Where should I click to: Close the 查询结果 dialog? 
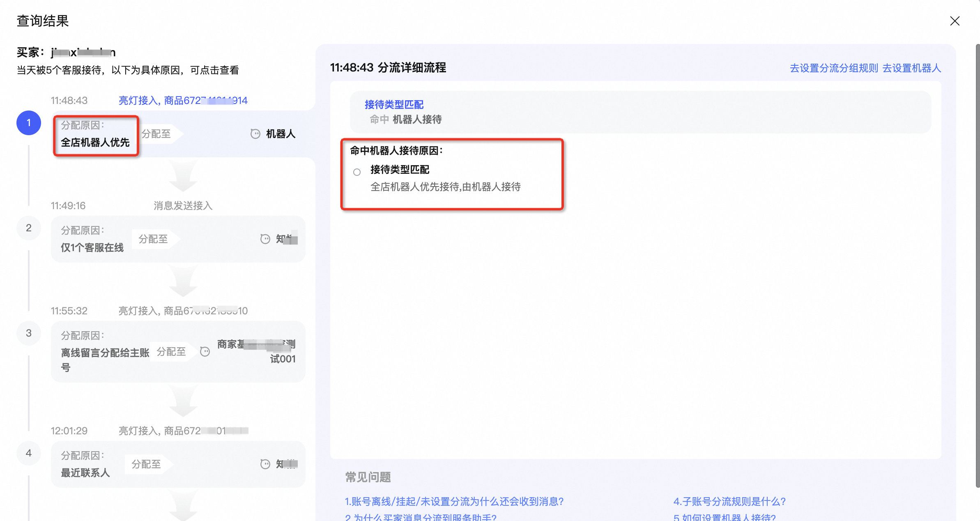(955, 21)
